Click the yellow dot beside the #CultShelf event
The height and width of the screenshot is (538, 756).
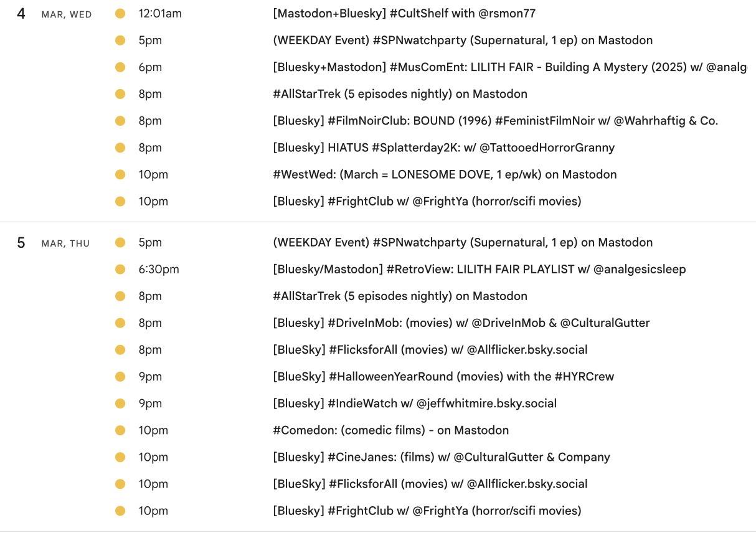(120, 14)
